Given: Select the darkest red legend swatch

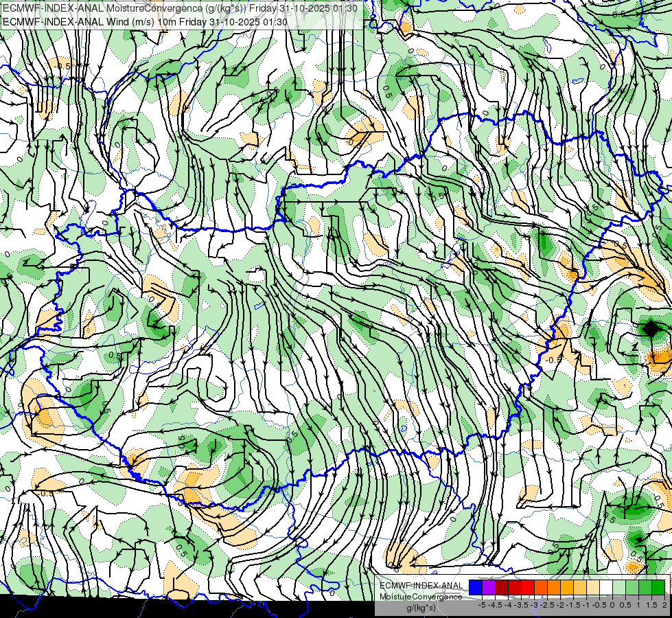Looking at the screenshot, I should tap(502, 587).
